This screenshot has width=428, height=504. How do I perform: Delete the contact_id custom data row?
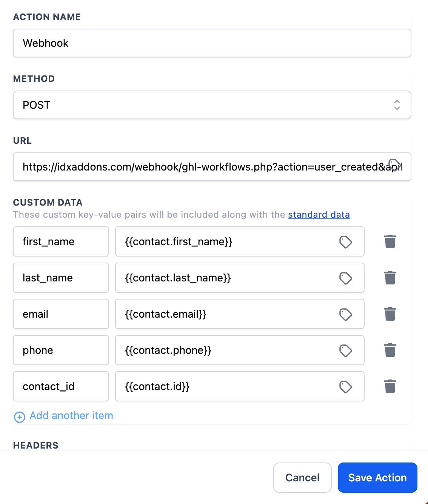pos(390,387)
